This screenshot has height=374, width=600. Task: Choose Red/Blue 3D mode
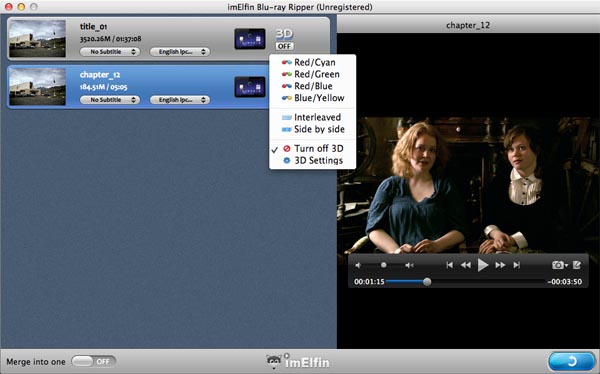coord(312,86)
